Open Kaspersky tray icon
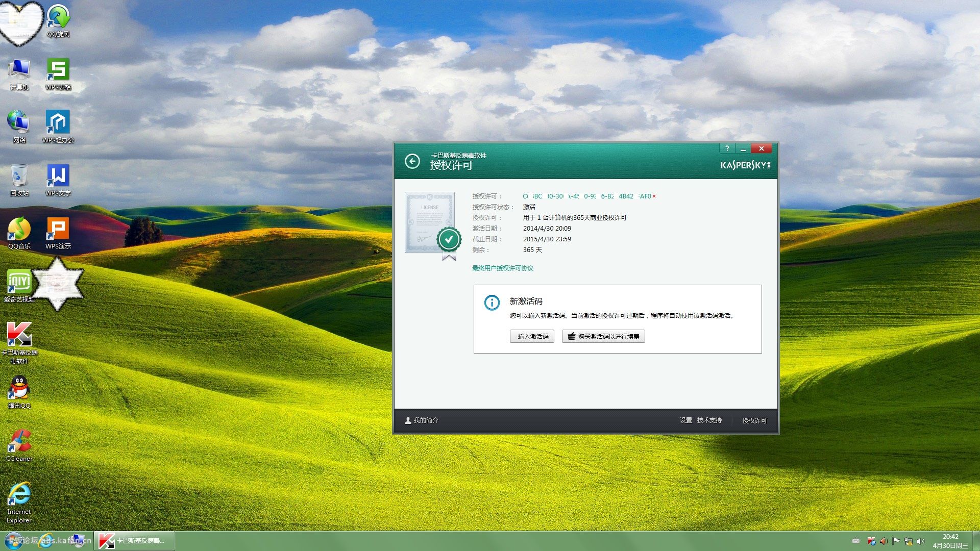 (871, 541)
